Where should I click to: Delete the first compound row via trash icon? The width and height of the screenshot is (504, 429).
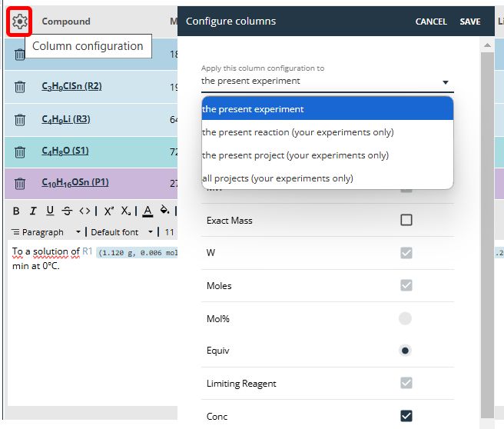(x=20, y=55)
